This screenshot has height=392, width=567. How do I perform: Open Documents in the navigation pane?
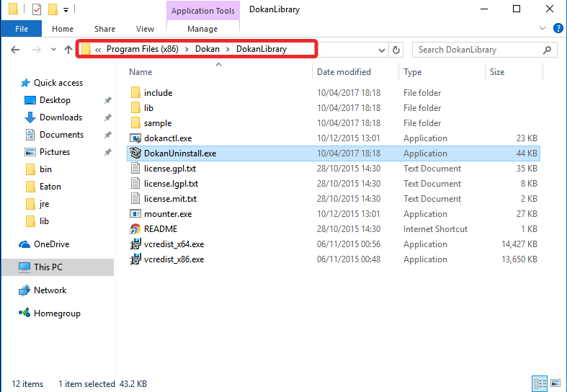tap(61, 135)
